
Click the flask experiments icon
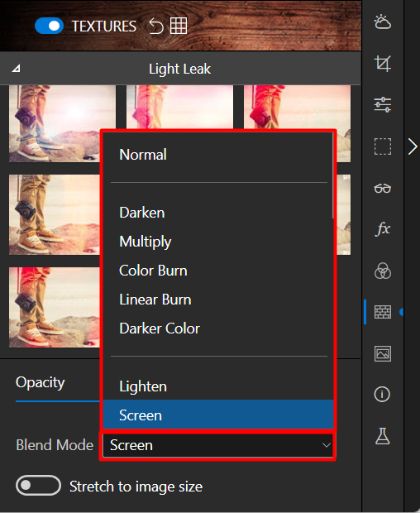[383, 436]
